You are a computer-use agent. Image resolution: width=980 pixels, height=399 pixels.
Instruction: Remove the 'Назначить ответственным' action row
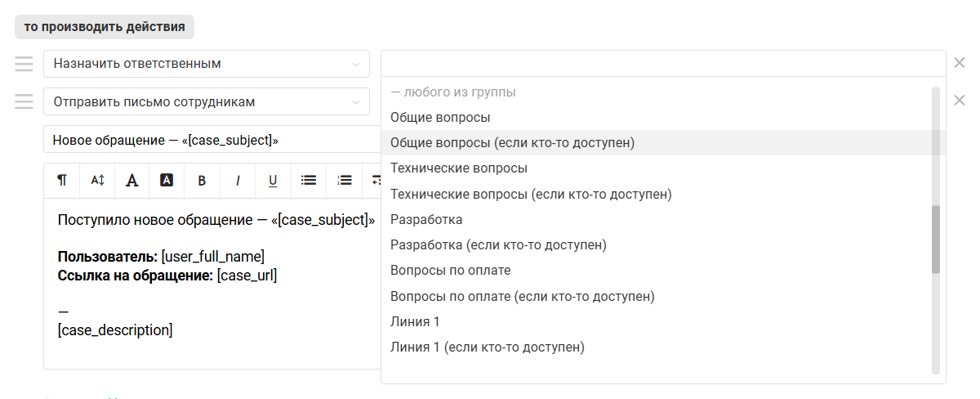[x=960, y=64]
